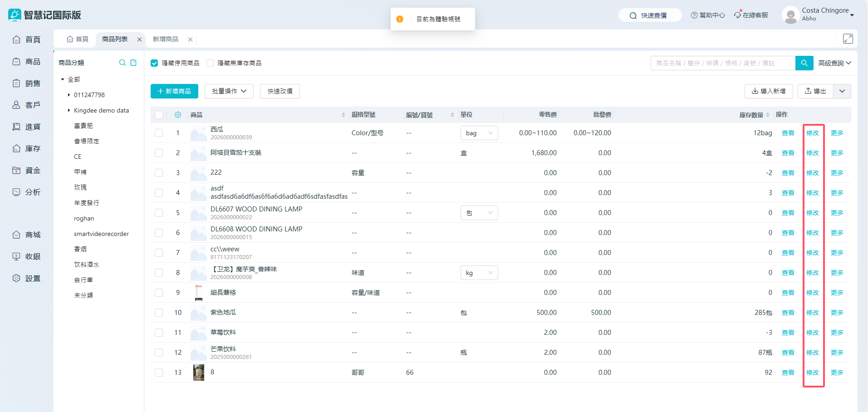This screenshot has width=868, height=412.
Task: Switch to the 新增商品 tab
Action: [x=166, y=39]
